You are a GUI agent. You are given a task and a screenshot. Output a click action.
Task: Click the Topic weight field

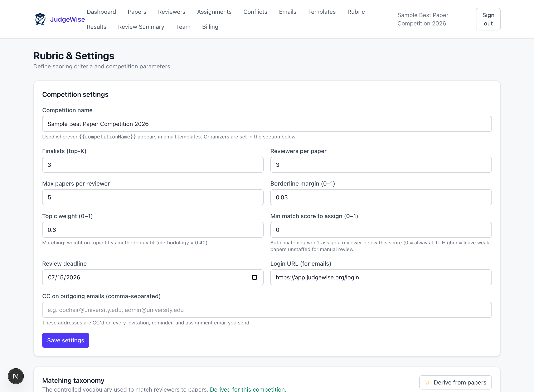[153, 230]
